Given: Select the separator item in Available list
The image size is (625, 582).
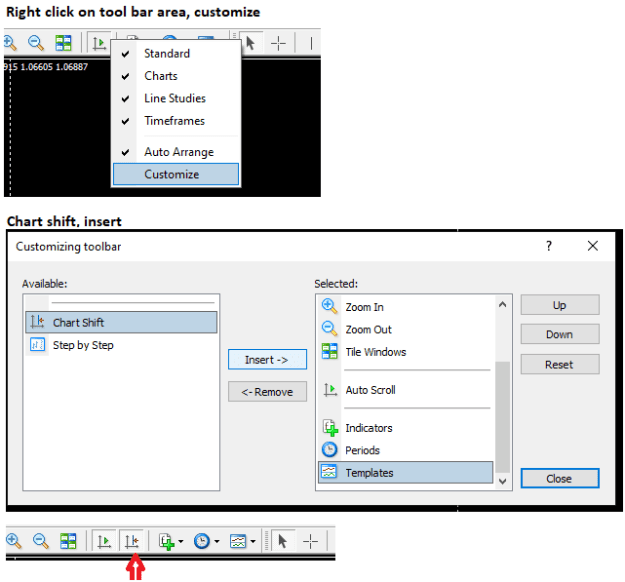Looking at the screenshot, I should [121, 303].
